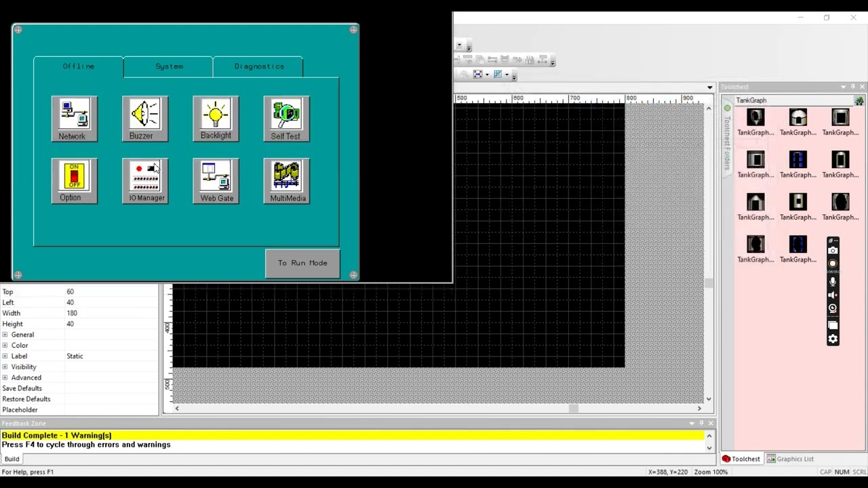The height and width of the screenshot is (488, 868).
Task: Pin the Toolchest panel
Action: point(853,87)
